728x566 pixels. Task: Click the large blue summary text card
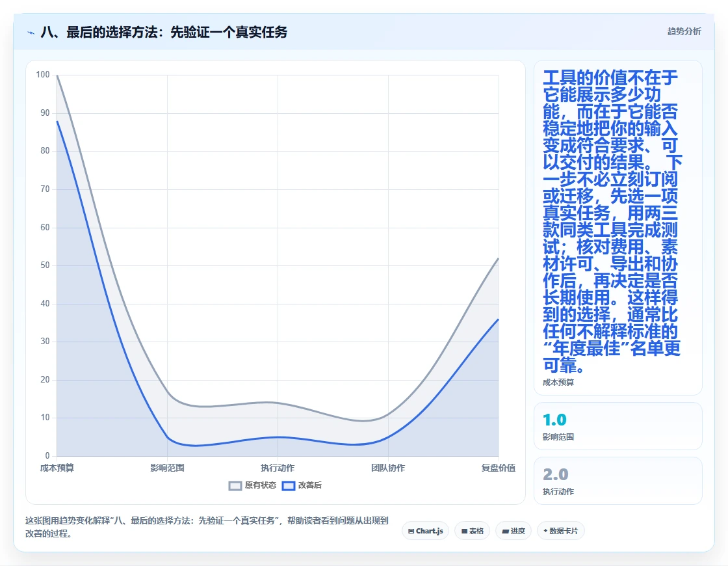tap(618, 228)
